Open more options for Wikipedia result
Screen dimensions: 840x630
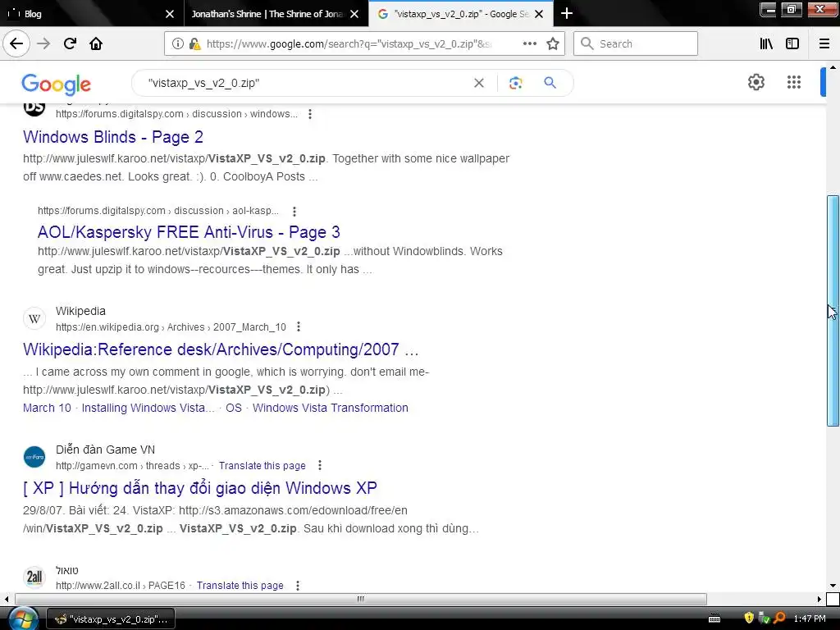(299, 326)
